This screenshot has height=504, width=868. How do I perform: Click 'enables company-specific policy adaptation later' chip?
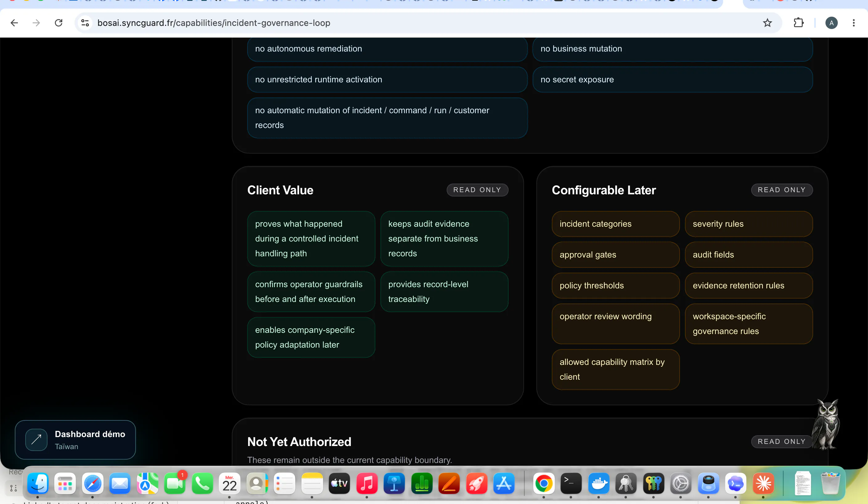pyautogui.click(x=311, y=337)
